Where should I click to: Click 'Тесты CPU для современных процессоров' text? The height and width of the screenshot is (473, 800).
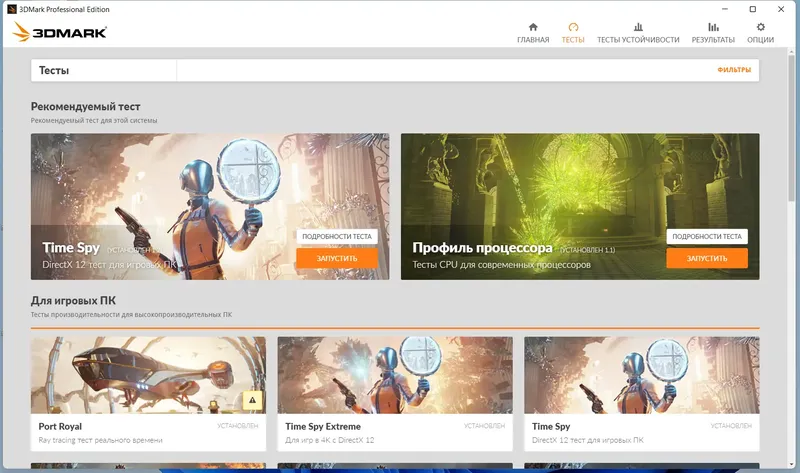tap(502, 265)
